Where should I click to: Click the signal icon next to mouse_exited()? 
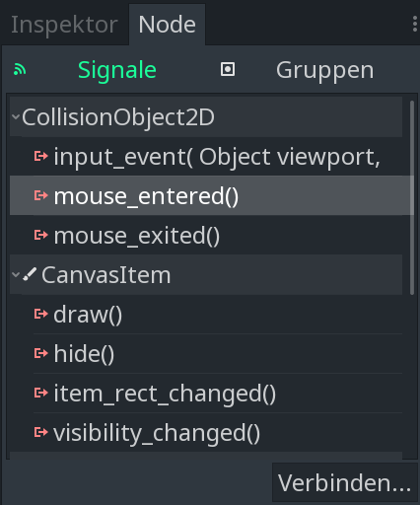pos(41,235)
